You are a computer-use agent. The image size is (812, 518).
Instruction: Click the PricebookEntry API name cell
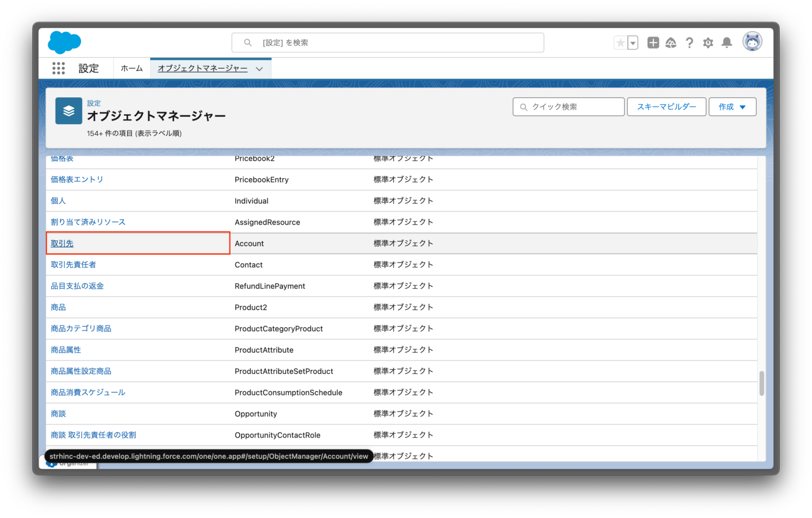pyautogui.click(x=262, y=180)
